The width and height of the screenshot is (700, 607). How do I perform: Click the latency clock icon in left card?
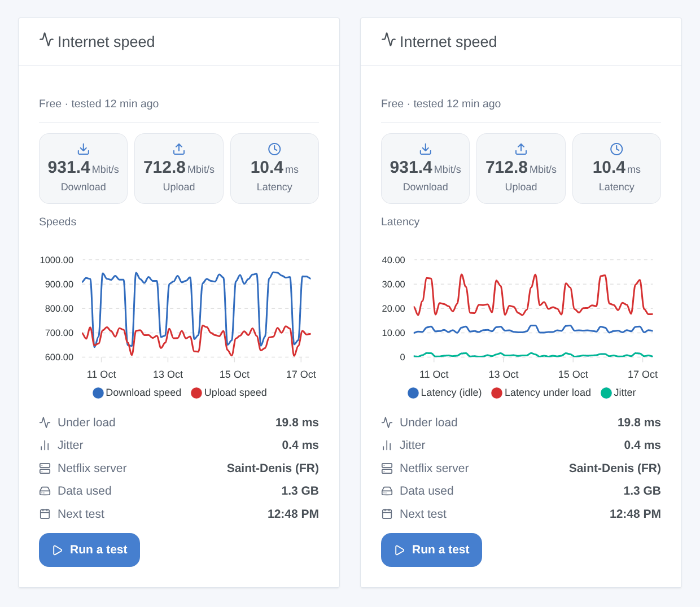tap(274, 149)
